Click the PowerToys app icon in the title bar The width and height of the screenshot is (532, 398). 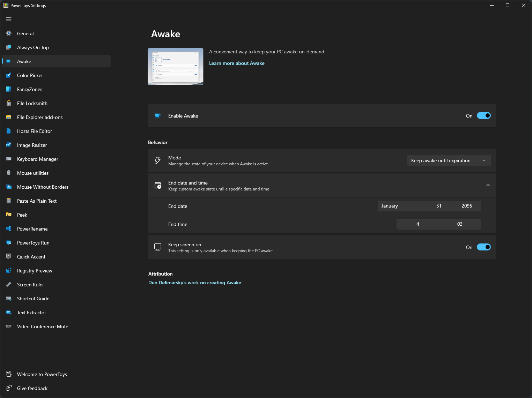(x=6, y=5)
